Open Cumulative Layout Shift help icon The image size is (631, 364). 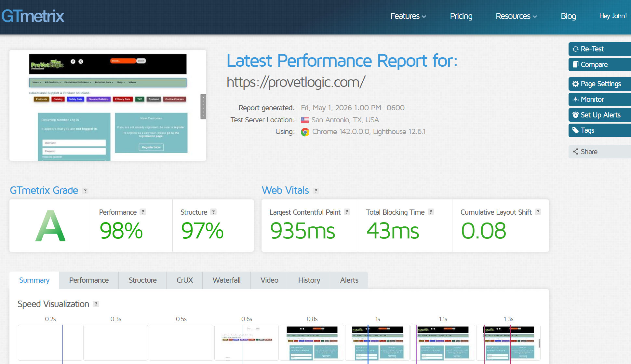tap(538, 212)
